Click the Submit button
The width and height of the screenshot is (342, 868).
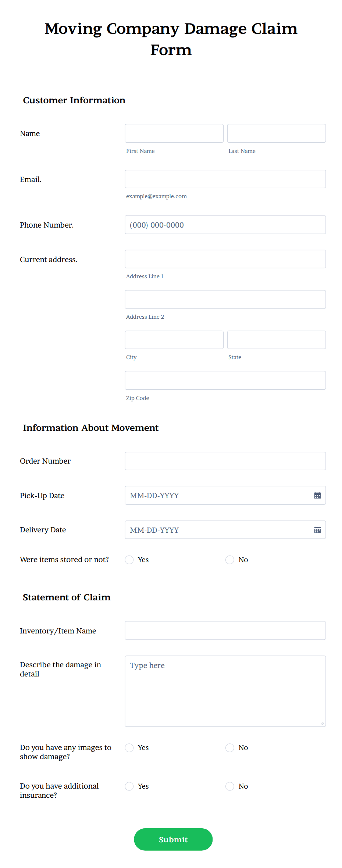pos(173,839)
